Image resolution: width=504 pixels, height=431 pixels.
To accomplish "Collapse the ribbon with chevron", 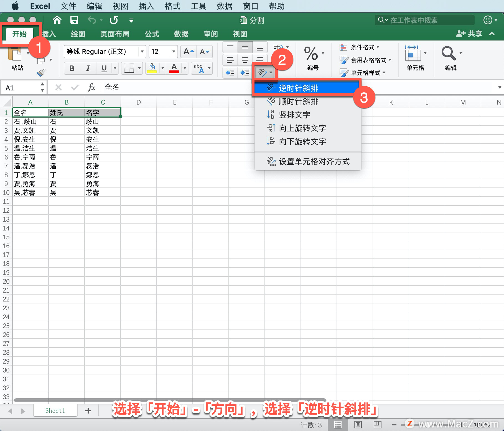I will point(492,34).
